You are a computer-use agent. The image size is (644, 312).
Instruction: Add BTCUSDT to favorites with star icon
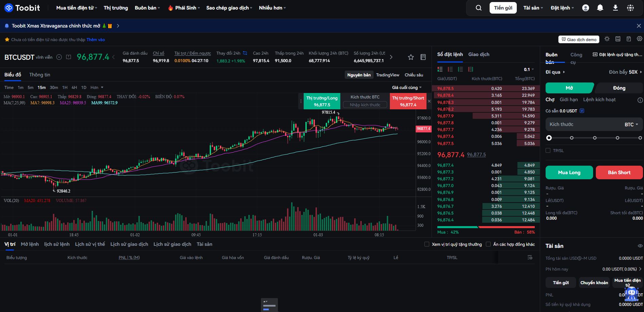[411, 57]
